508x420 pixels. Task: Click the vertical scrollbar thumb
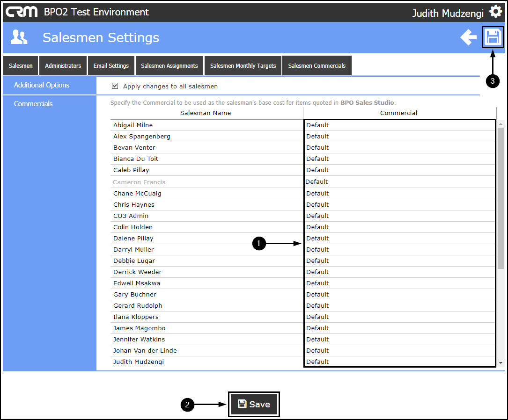click(x=501, y=198)
